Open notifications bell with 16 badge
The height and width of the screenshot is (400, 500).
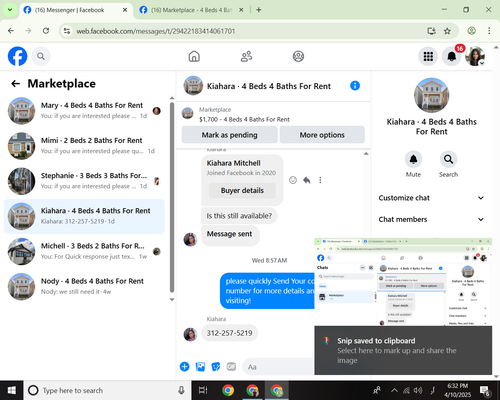[x=452, y=56]
